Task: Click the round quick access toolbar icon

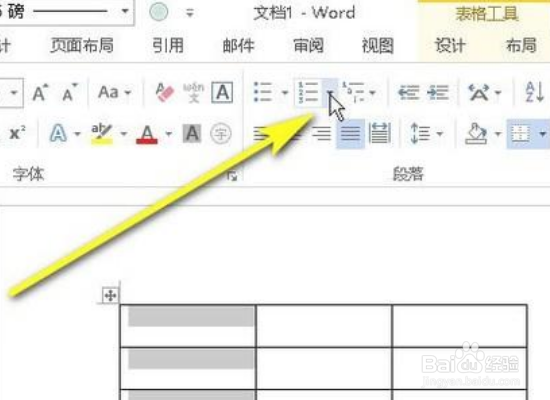Action: (159, 12)
